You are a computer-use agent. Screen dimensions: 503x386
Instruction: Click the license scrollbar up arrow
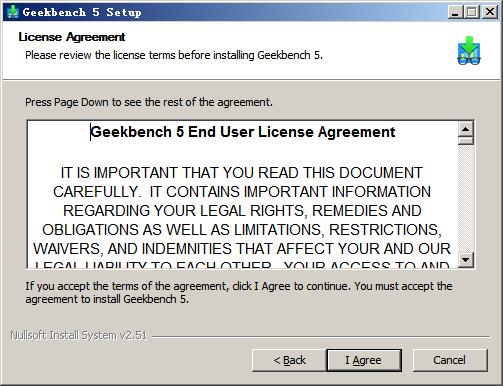[466, 129]
